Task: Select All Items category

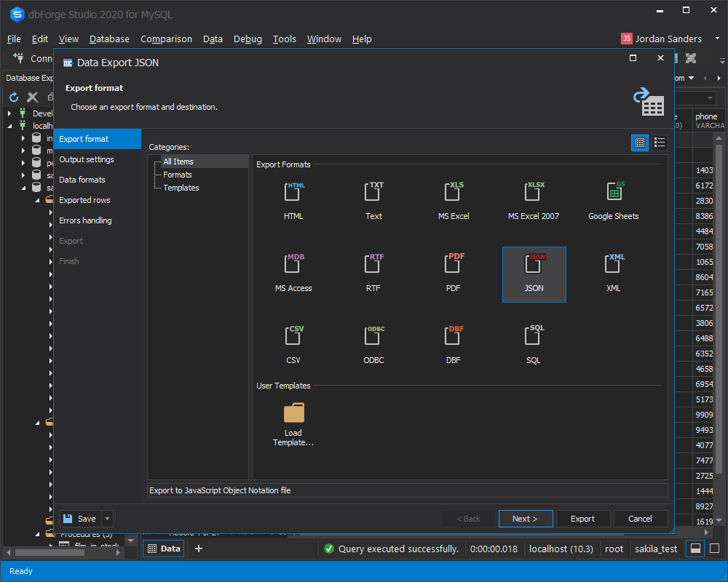Action: click(x=178, y=162)
